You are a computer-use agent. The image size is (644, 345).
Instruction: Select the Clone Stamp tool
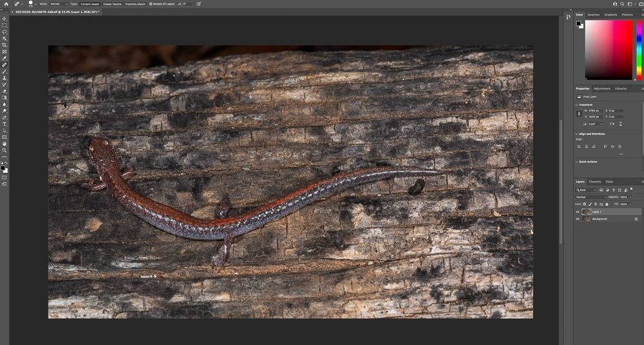5,78
